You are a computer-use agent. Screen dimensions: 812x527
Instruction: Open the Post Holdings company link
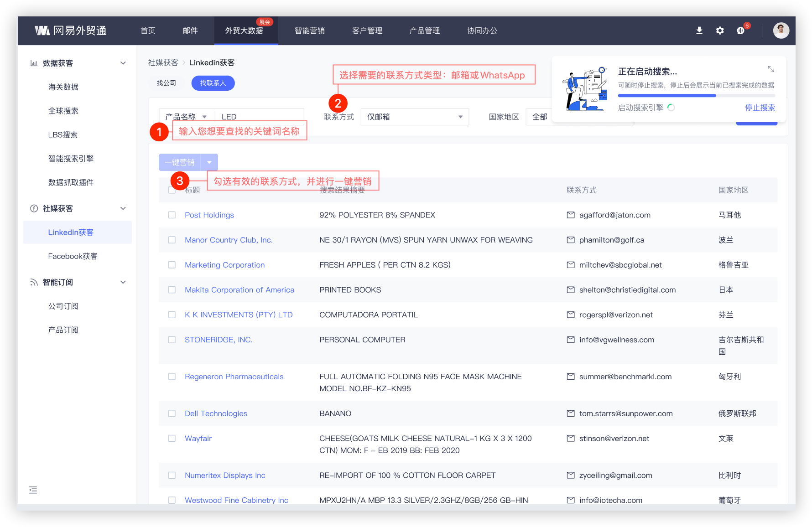209,215
